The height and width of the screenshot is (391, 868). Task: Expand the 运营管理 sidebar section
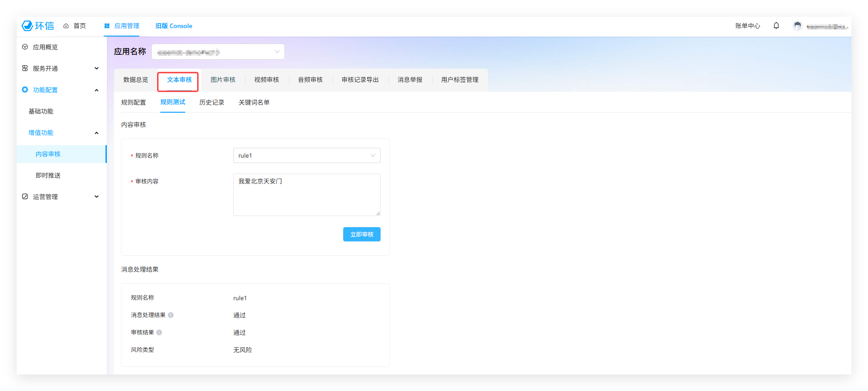point(97,197)
